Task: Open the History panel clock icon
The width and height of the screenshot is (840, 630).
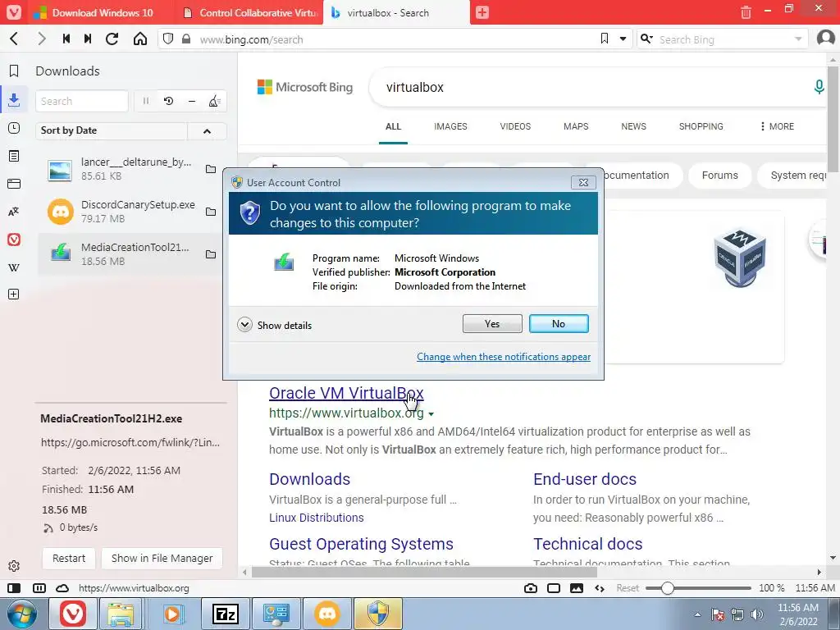Action: coord(14,128)
